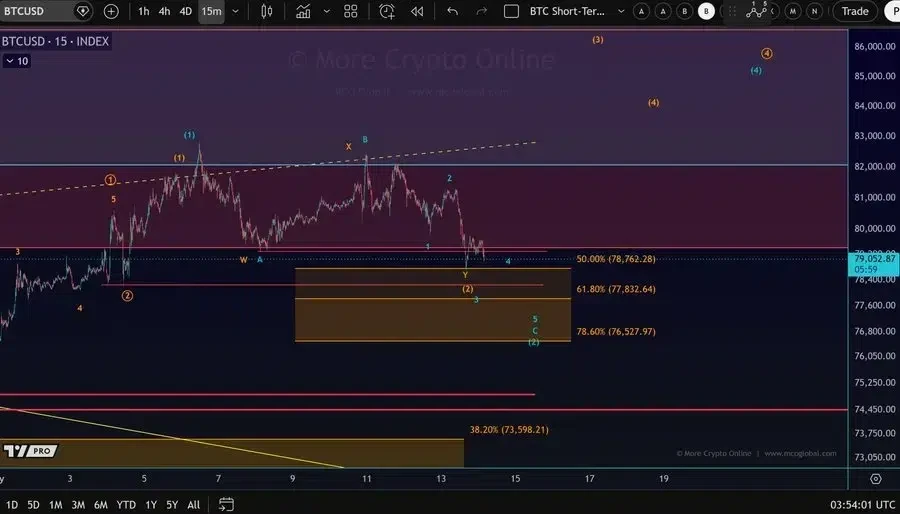Redo the last chart action
Screen dimensions: 900x514
click(482, 11)
